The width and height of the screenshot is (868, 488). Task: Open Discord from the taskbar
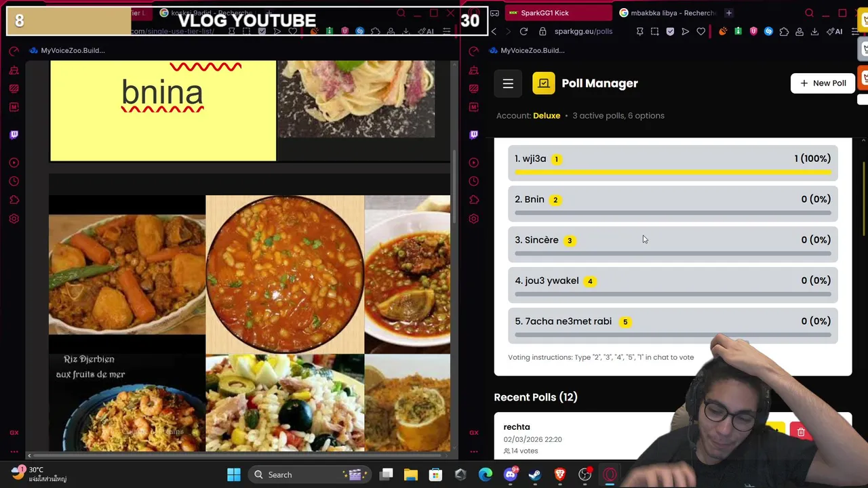pos(511,474)
